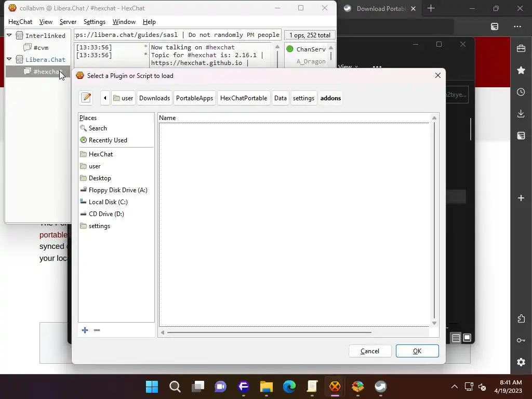Open browser sidebar Downloads icon
Screen dimensions: 532x399
pos(521,114)
